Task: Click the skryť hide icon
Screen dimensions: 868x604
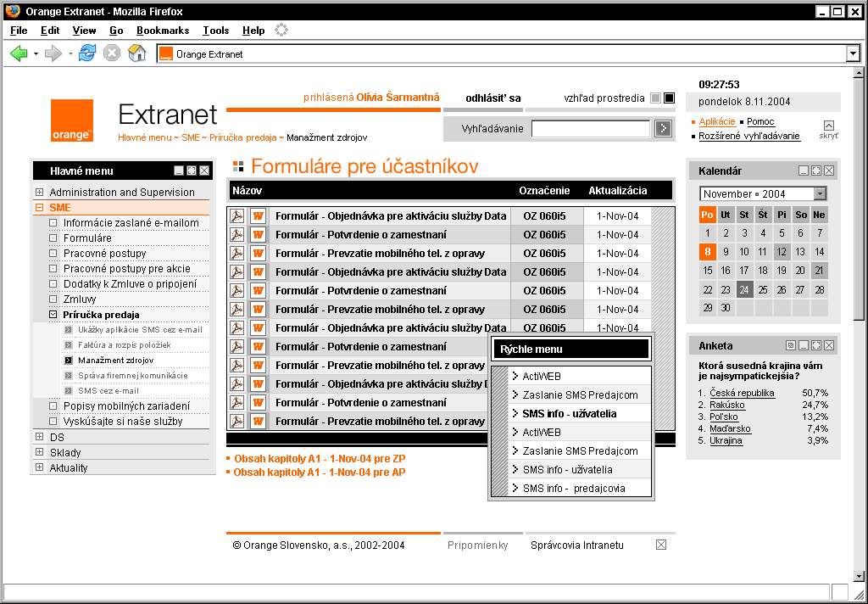Action: [829, 126]
